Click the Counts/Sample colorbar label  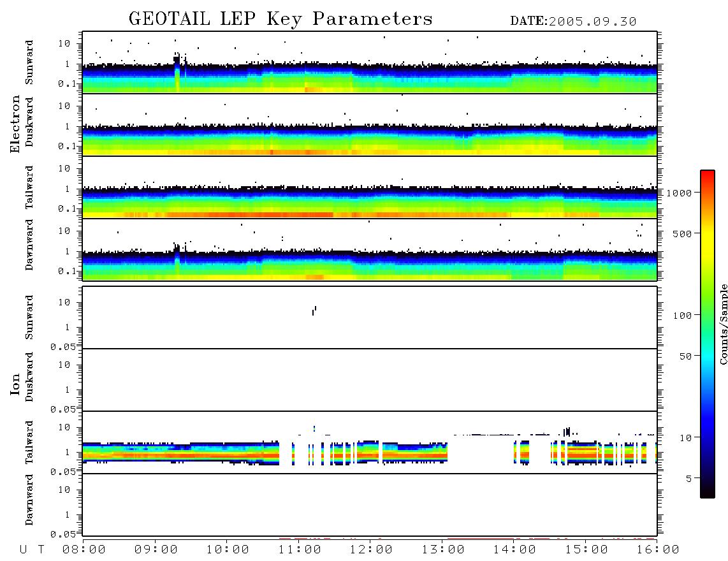pos(723,324)
